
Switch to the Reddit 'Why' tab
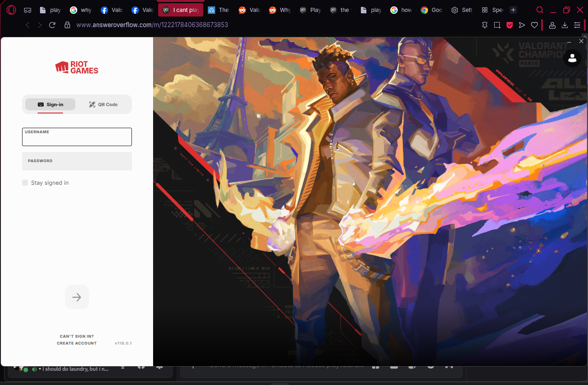280,10
